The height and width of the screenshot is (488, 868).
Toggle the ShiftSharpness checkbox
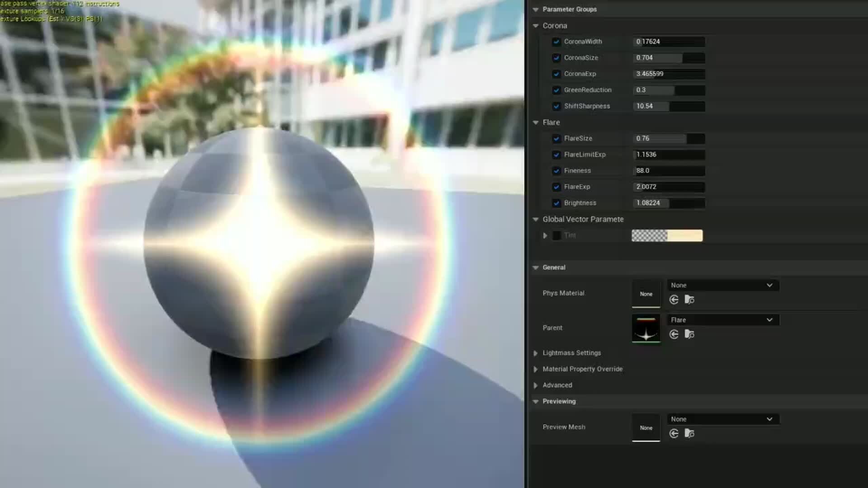coord(557,106)
